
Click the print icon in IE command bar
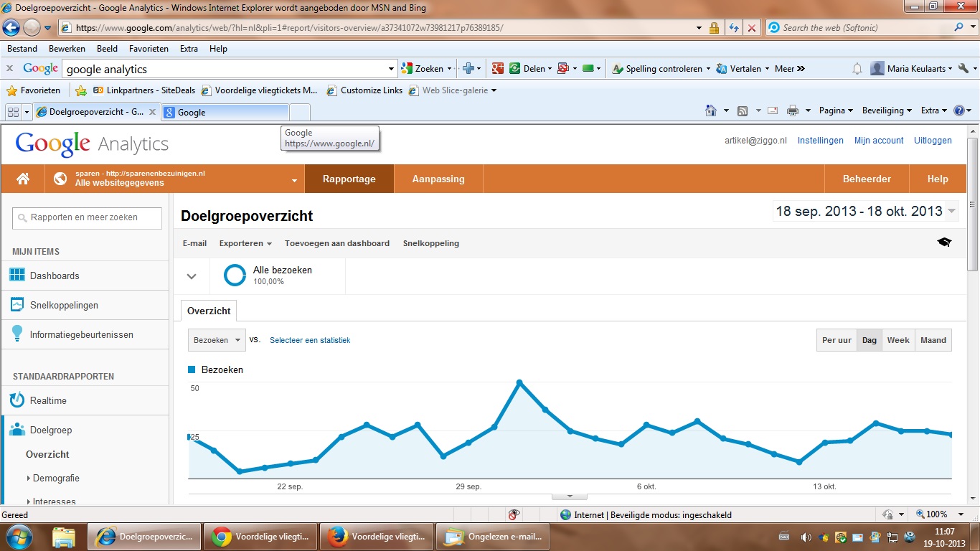[x=793, y=110]
